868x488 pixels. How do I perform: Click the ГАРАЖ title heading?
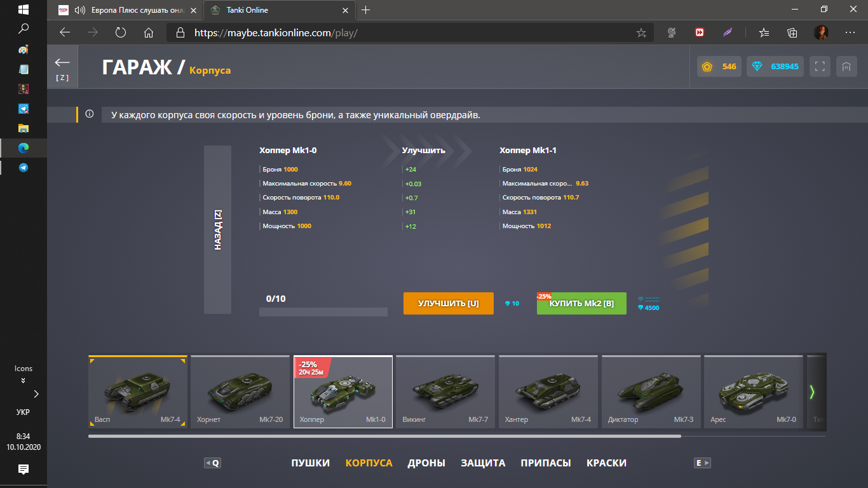point(137,67)
